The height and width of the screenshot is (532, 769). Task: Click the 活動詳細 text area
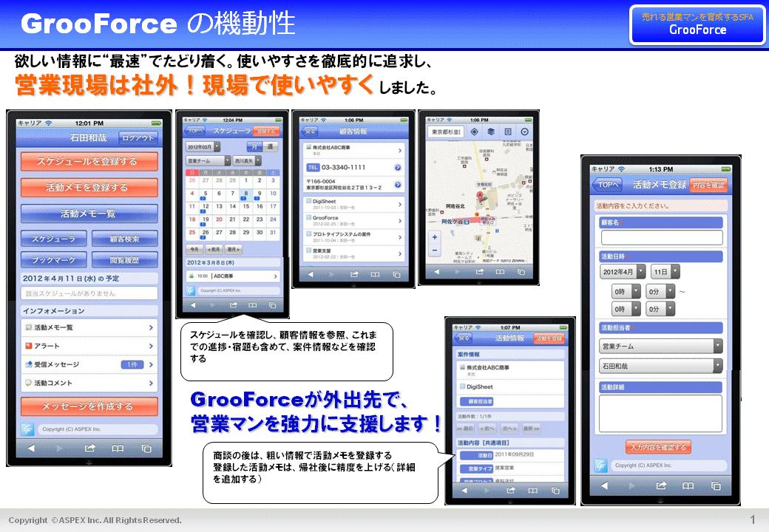point(660,414)
